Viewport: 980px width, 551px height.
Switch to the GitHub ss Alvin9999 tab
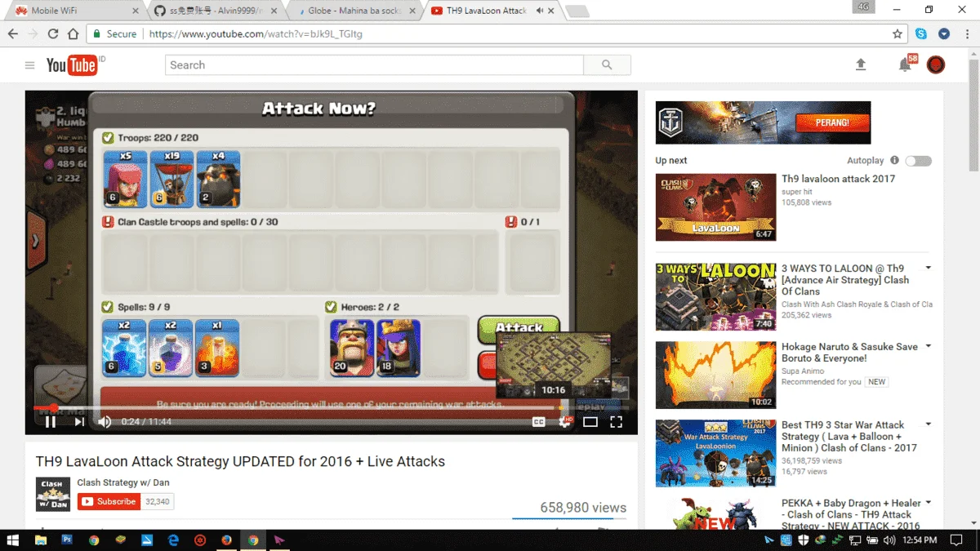pyautogui.click(x=214, y=11)
